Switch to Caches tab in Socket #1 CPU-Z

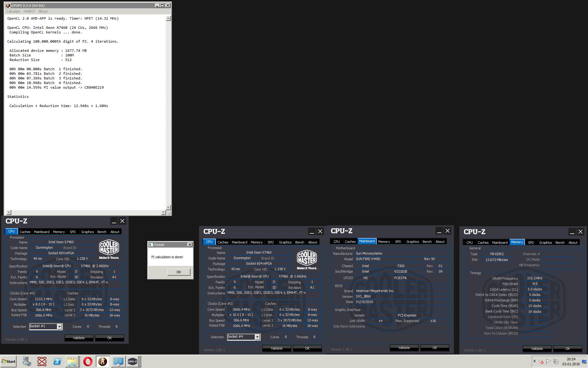25,232
